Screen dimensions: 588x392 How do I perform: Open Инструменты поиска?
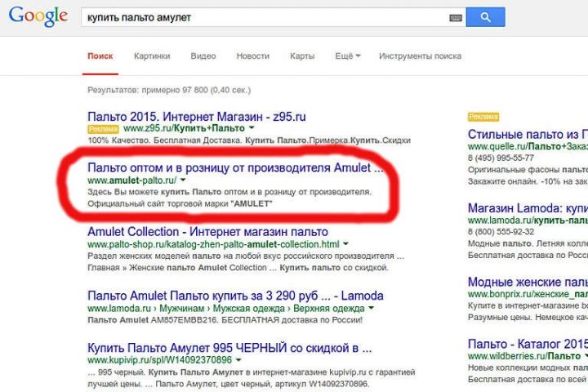[x=420, y=56]
